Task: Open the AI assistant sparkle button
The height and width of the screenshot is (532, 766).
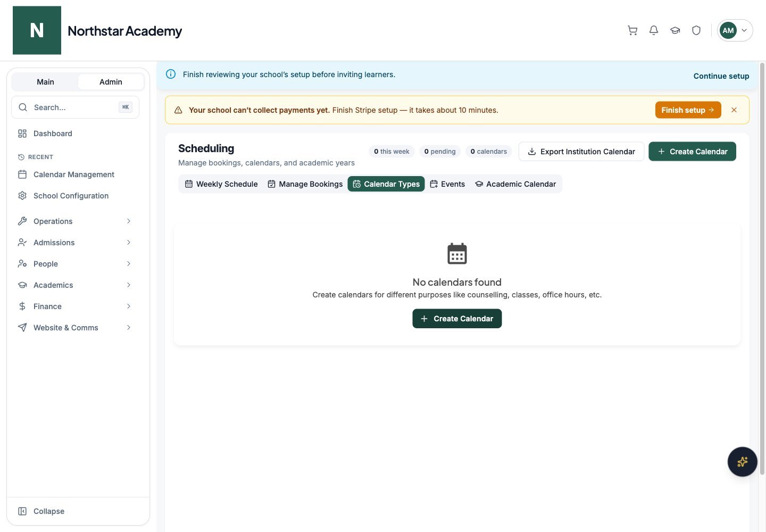Action: tap(743, 462)
